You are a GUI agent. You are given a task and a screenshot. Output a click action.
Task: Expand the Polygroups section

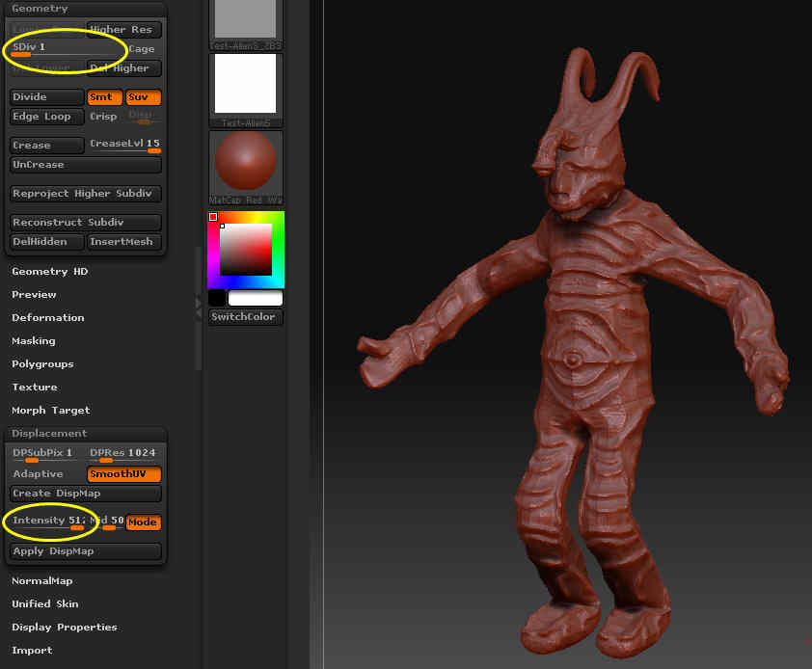(42, 364)
